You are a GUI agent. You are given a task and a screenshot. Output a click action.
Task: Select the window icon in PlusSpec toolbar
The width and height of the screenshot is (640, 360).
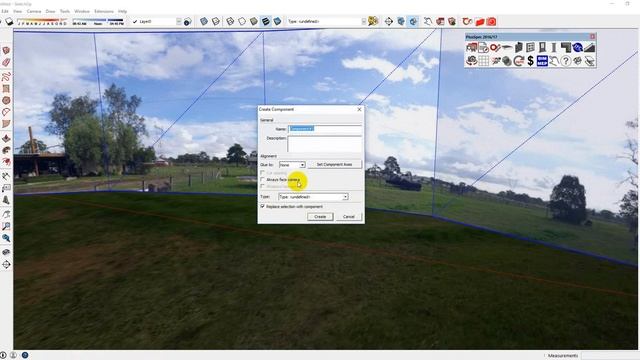(530, 48)
